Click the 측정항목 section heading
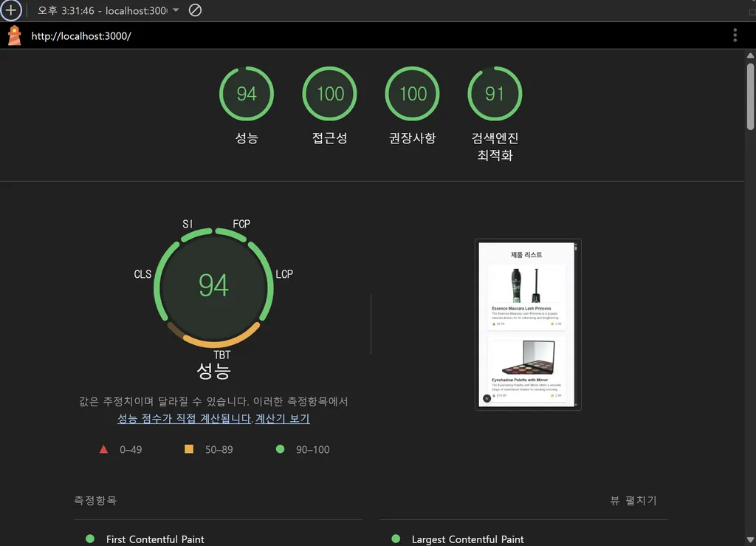Viewport: 756px width, 546px height. tap(95, 500)
